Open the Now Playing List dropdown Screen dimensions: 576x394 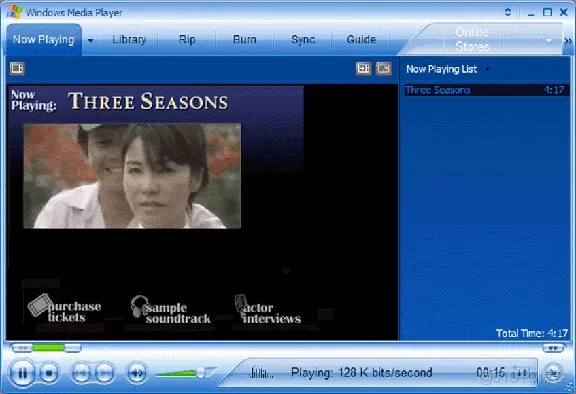coord(488,69)
